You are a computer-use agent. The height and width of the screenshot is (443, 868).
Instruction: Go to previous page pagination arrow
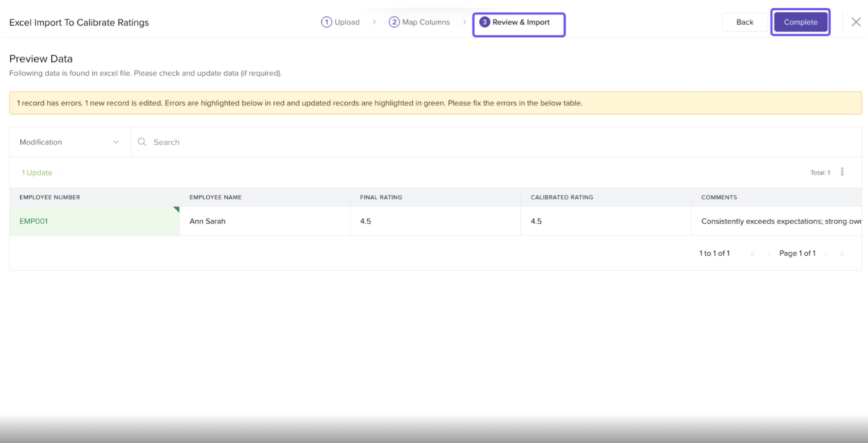coord(769,254)
